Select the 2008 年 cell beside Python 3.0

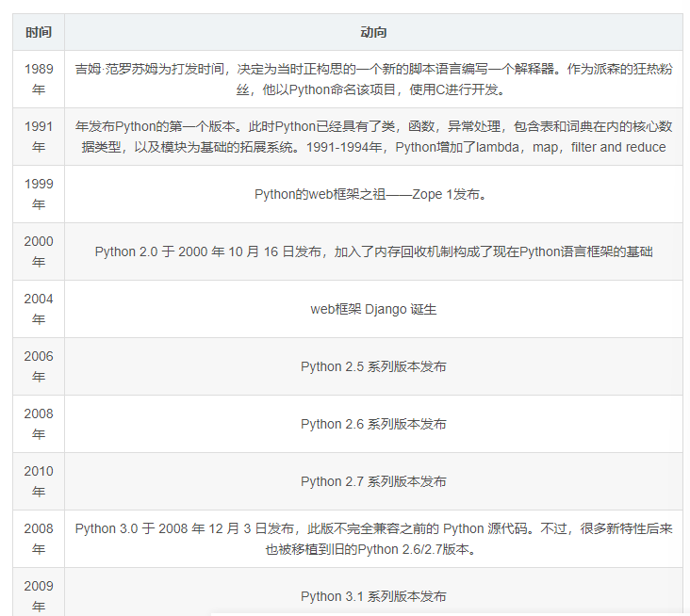(39, 539)
